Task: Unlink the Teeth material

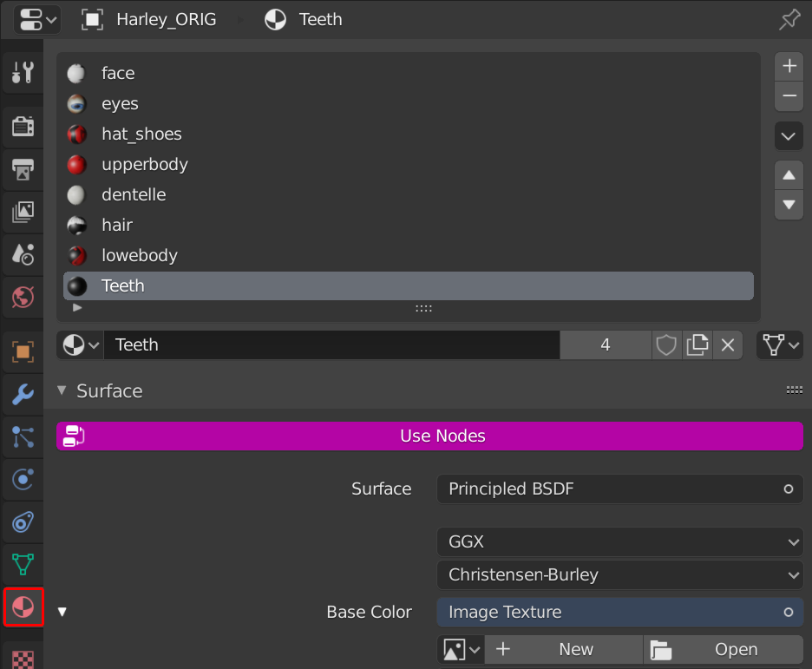Action: [x=728, y=344]
